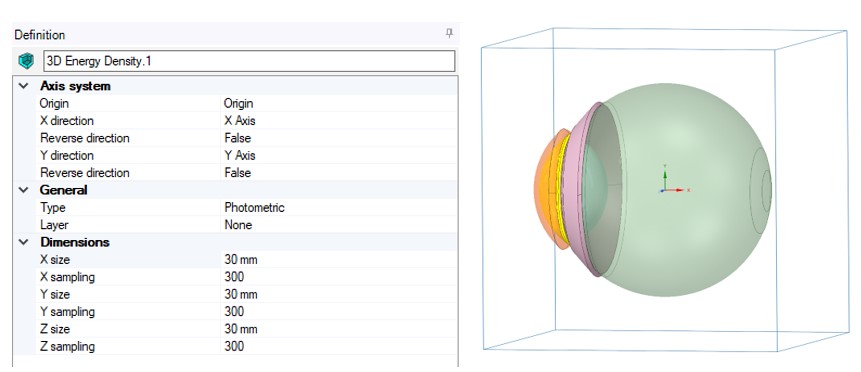Click the axis triad at the model origin

click(x=673, y=180)
